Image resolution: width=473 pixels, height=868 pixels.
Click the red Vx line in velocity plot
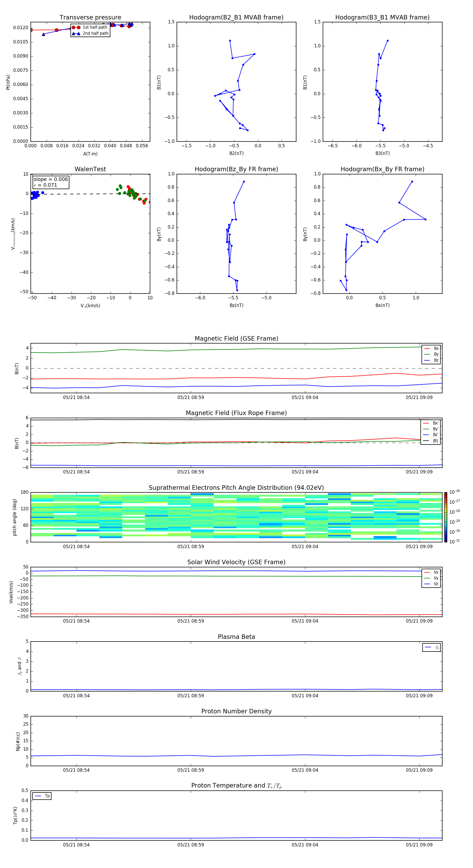(236, 614)
